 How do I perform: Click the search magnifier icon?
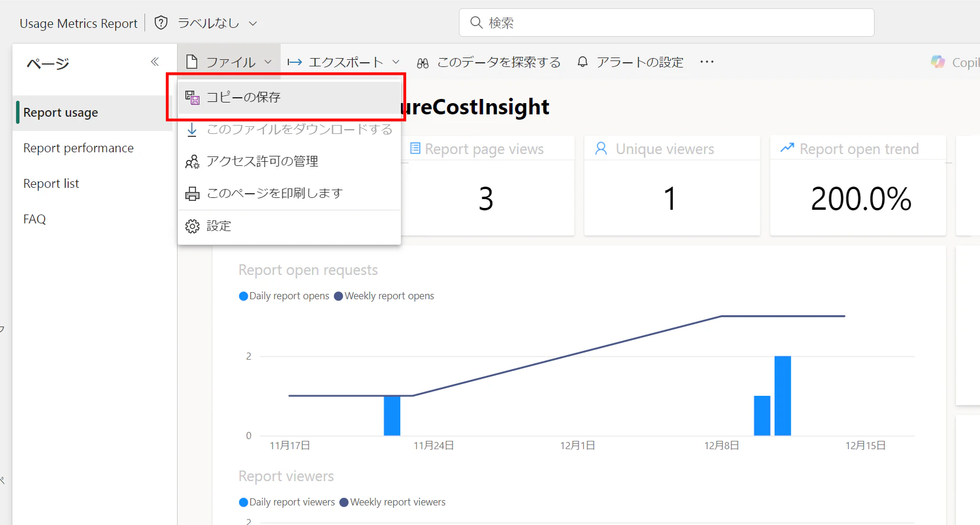[476, 23]
